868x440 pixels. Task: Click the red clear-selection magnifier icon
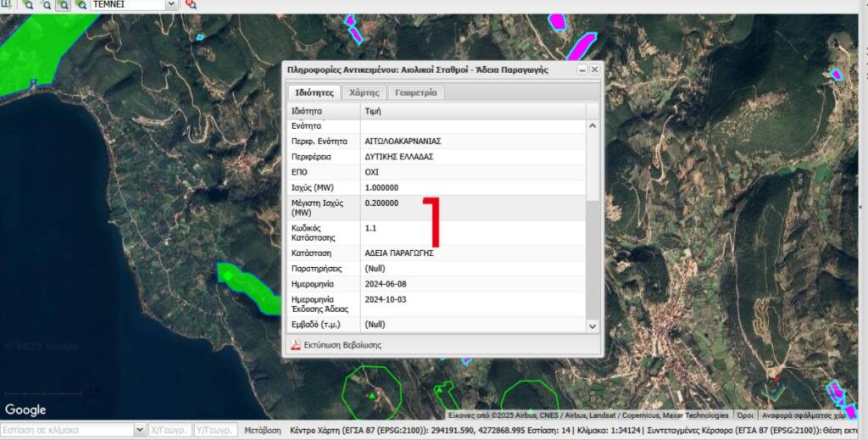[191, 4]
